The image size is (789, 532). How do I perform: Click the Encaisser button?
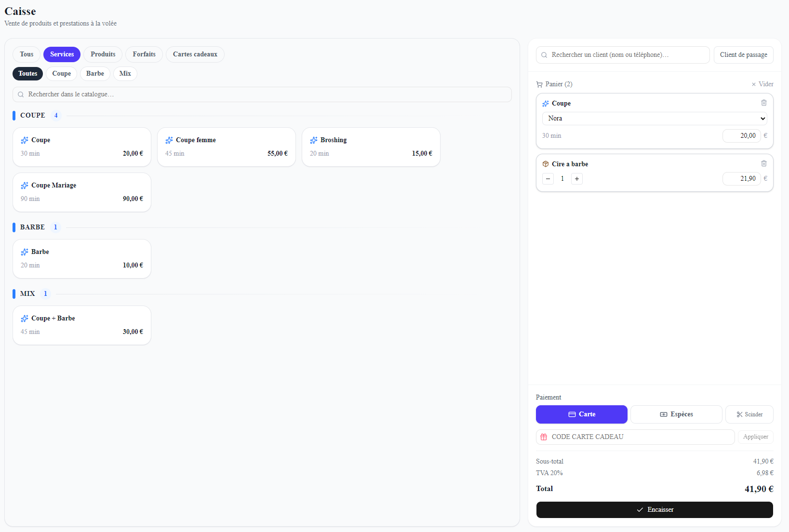point(655,510)
